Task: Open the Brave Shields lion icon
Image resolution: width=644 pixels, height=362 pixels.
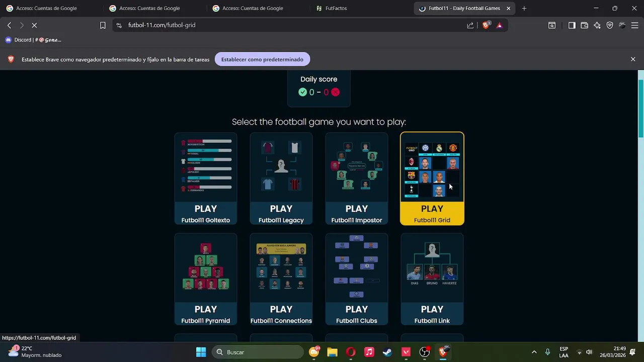Action: click(486, 25)
